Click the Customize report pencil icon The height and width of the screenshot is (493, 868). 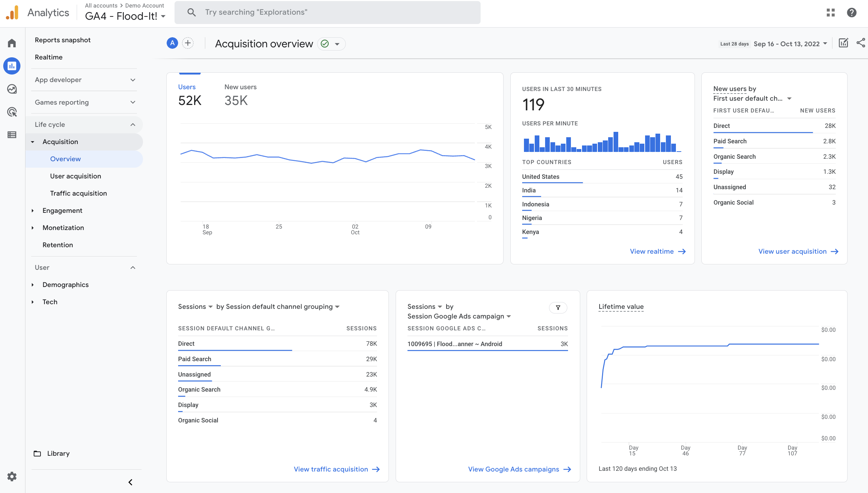tap(843, 43)
